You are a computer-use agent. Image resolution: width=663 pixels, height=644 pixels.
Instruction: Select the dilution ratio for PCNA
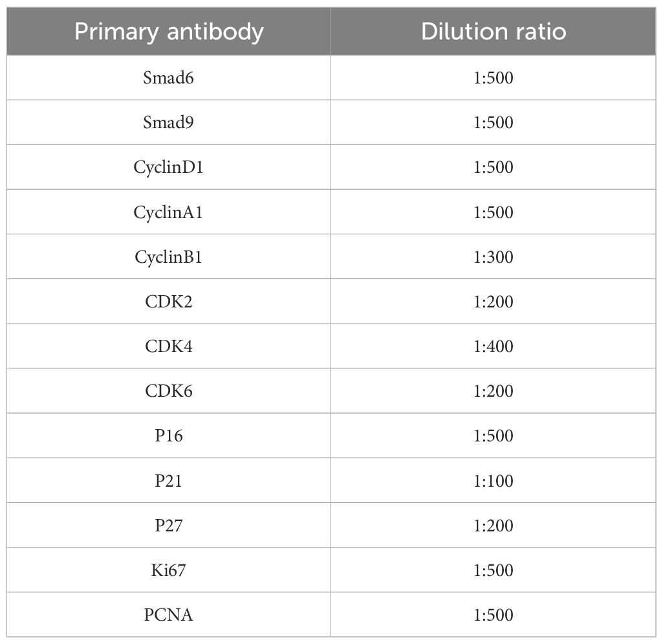493,615
